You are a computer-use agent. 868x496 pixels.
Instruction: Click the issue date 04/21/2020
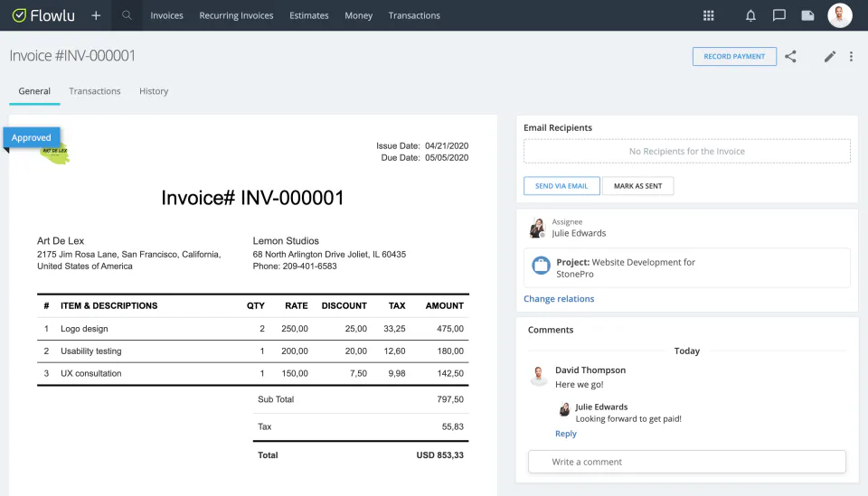point(447,146)
